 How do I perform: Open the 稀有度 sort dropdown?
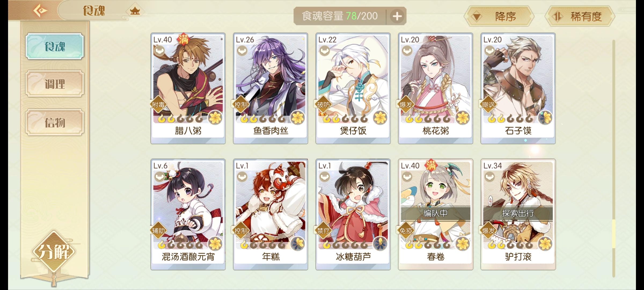[580, 17]
